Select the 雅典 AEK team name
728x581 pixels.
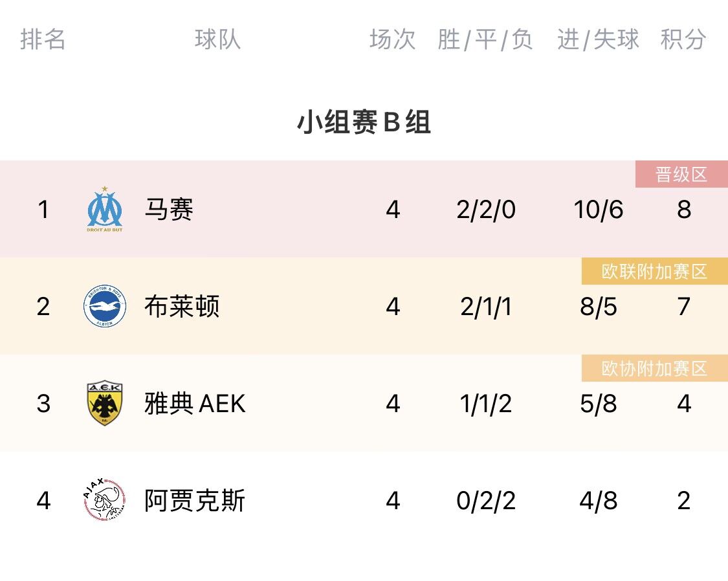pos(195,404)
